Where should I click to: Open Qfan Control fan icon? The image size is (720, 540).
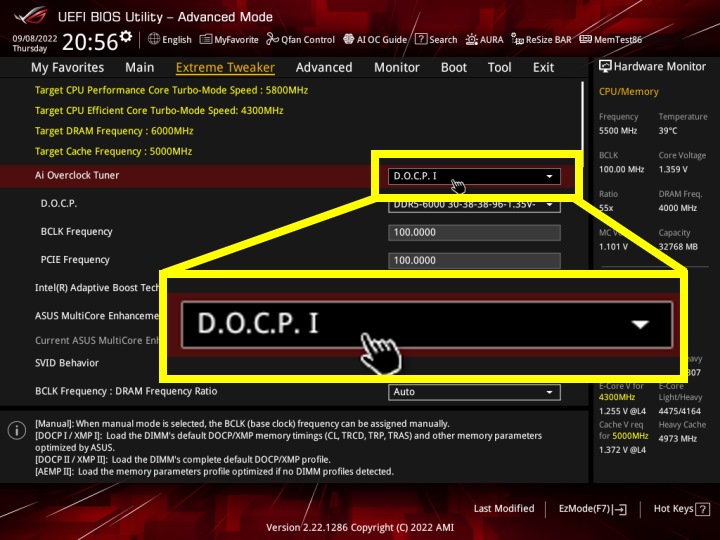coord(272,39)
